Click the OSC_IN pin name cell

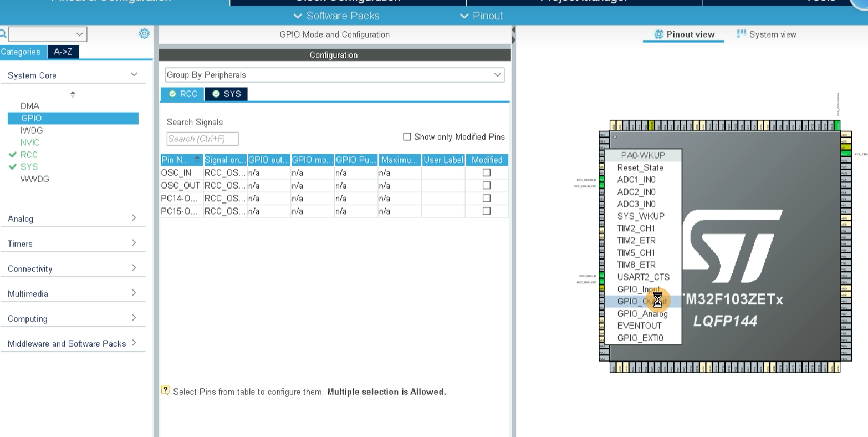tap(182, 172)
